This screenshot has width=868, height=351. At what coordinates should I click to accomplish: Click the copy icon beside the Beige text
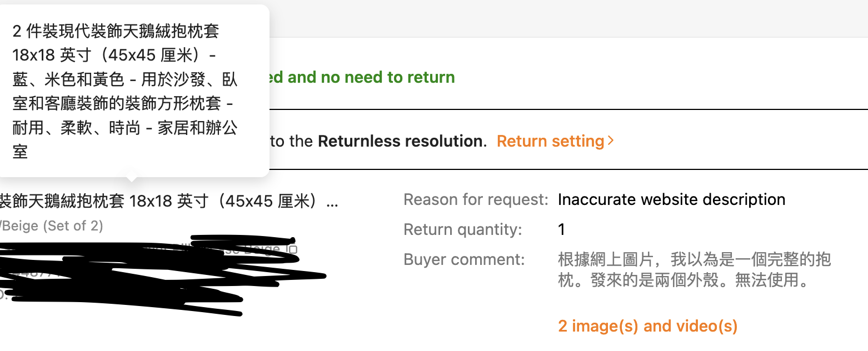(x=292, y=249)
